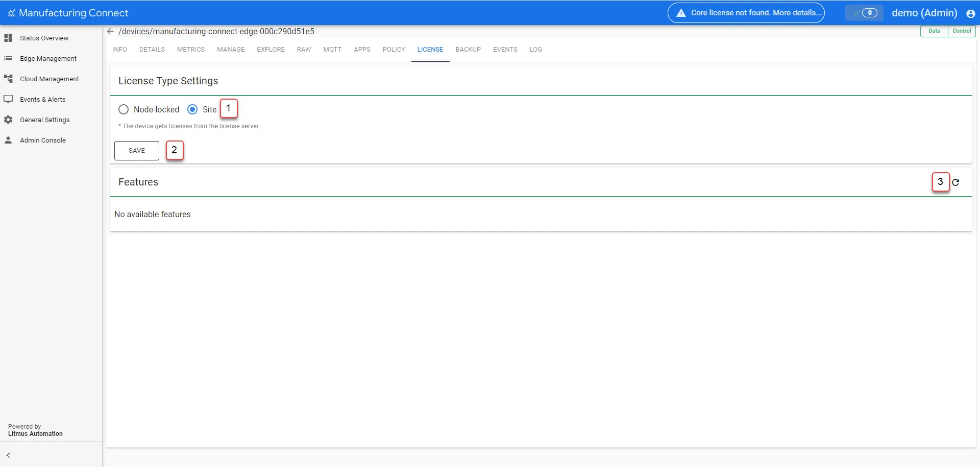Open the LOG tab
Viewport: 980px width, 467px height.
535,50
